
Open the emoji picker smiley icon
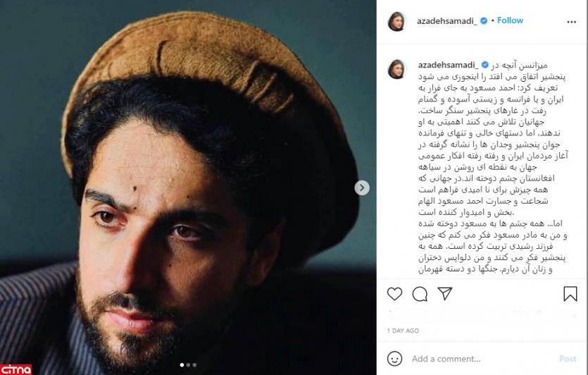394,359
